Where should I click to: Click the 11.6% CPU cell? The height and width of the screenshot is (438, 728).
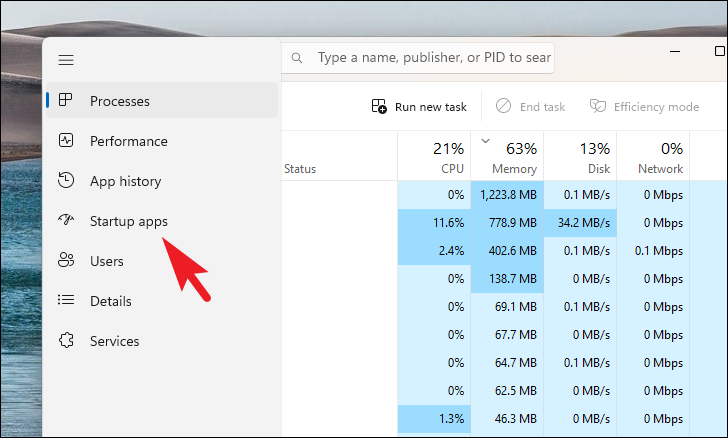click(x=434, y=222)
